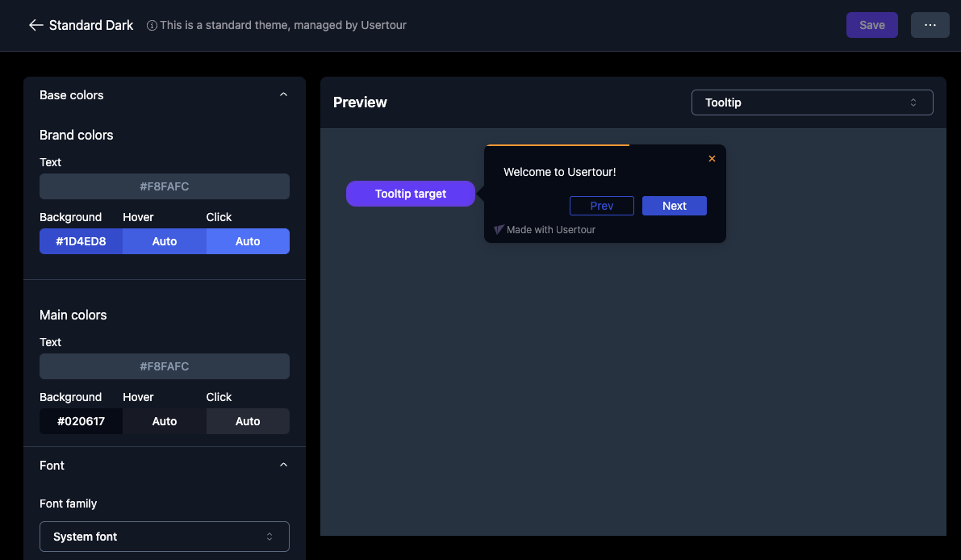Click the back arrow beside Standard Dark

(36, 25)
